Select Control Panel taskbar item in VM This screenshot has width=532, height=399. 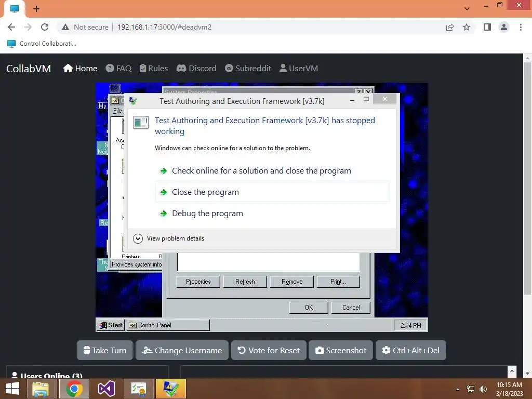[x=168, y=325]
